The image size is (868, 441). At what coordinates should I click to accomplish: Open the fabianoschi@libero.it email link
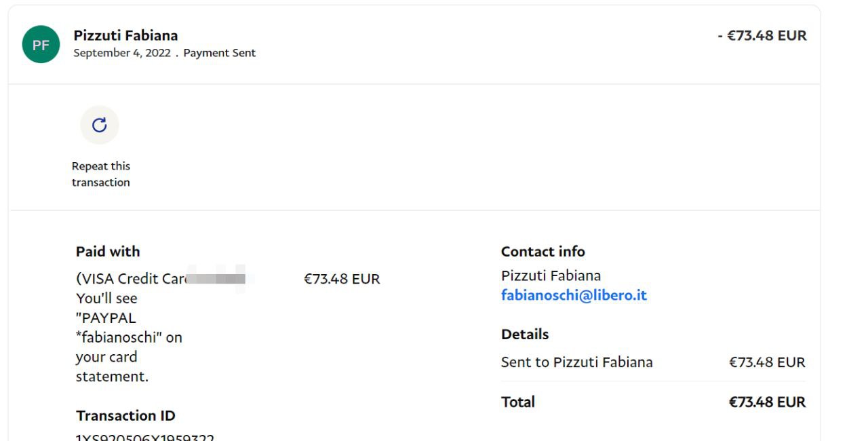point(574,296)
